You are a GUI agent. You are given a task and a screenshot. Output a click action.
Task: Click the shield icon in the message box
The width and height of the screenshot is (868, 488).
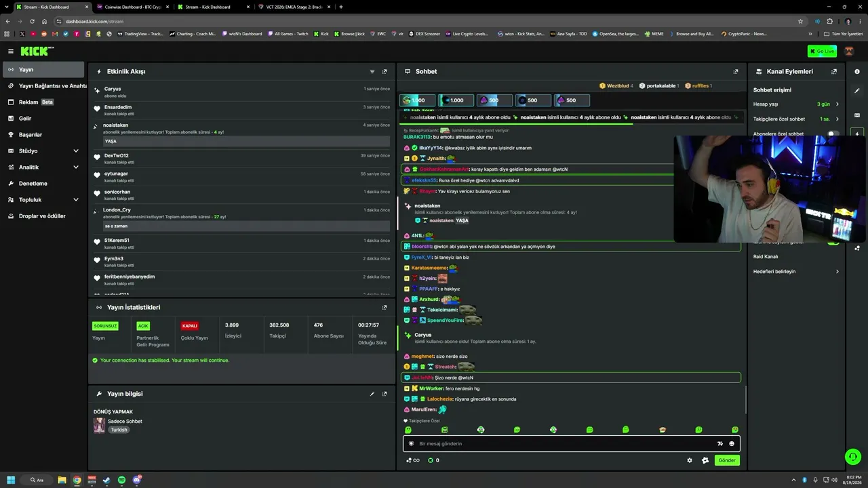(411, 444)
